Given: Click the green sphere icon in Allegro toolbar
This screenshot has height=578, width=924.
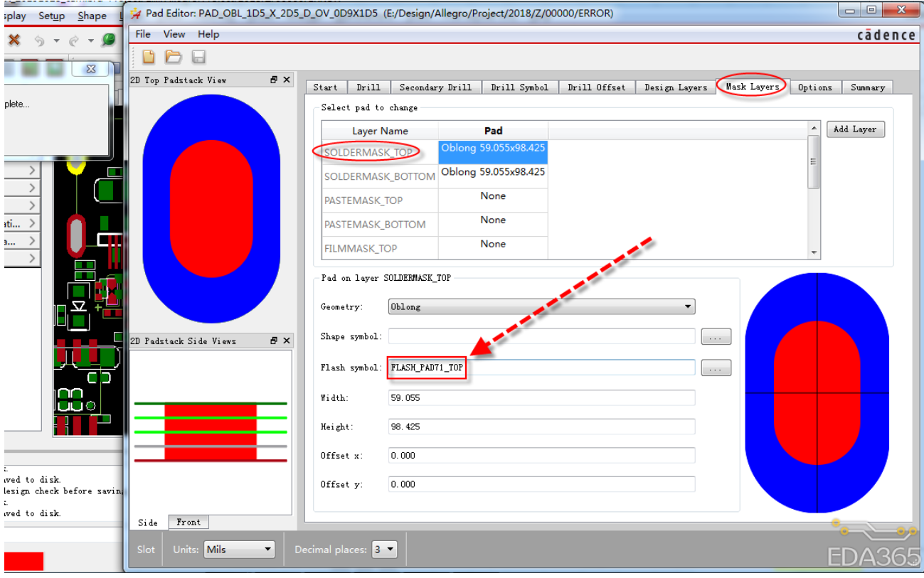Looking at the screenshot, I should pos(109,40).
